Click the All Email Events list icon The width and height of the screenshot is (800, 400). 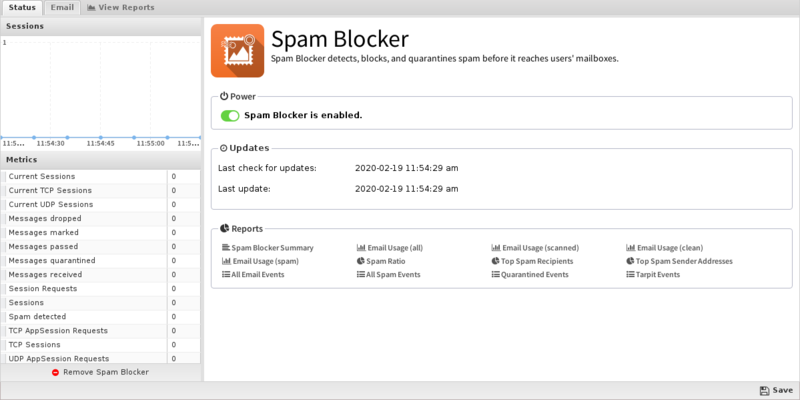(x=226, y=274)
